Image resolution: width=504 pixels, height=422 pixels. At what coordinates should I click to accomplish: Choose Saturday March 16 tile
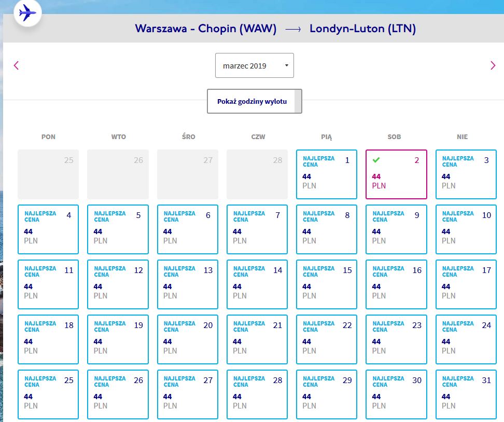tap(396, 284)
